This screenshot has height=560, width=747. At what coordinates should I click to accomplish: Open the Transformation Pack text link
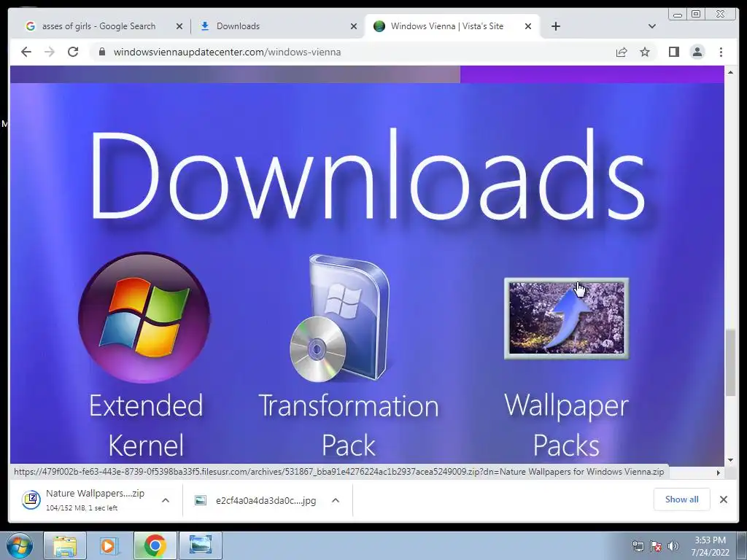[348, 425]
